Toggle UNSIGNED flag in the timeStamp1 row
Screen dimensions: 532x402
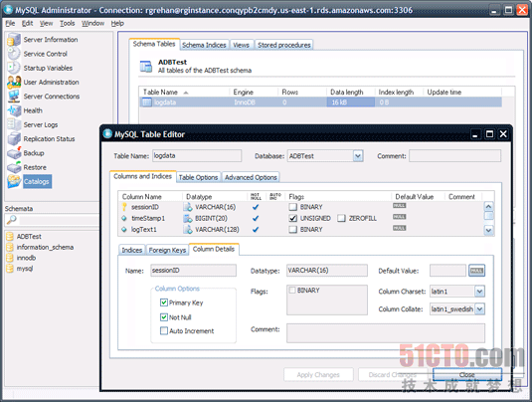(x=293, y=218)
